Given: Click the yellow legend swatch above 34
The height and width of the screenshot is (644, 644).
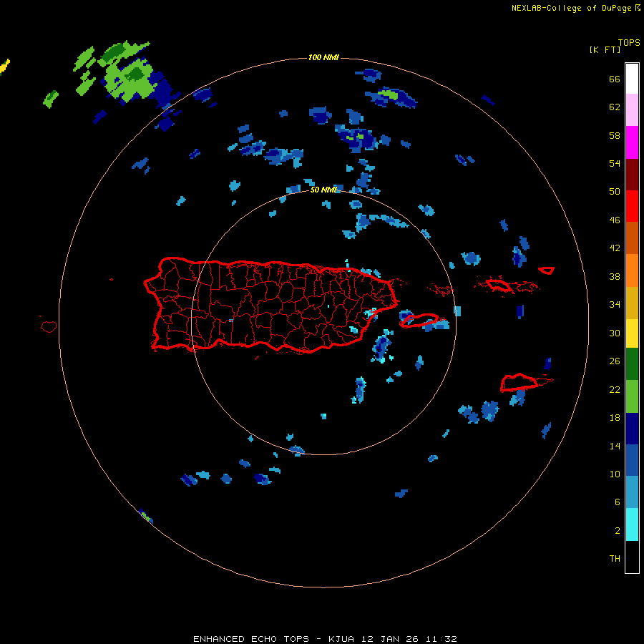Looking at the screenshot, I should coord(632,333).
